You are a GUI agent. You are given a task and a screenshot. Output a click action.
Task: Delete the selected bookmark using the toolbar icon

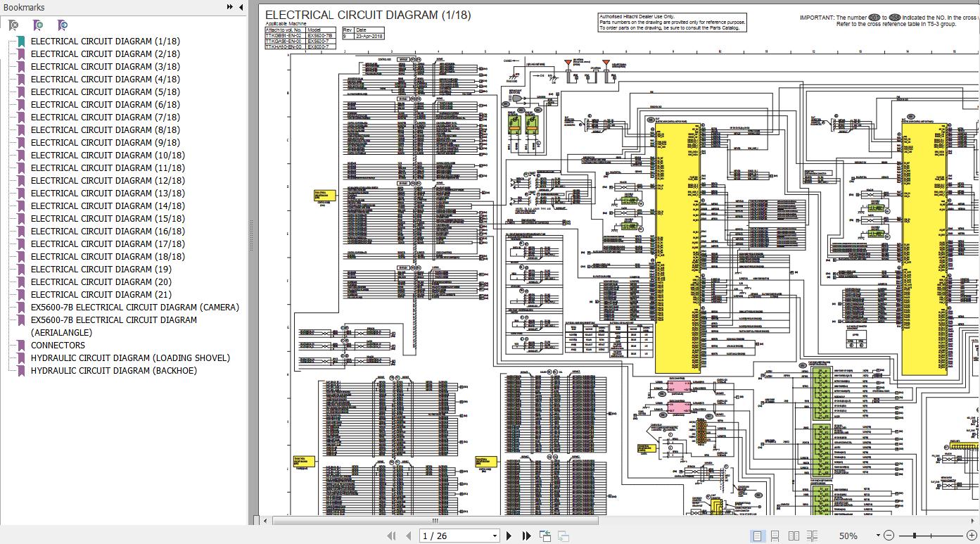point(13,25)
